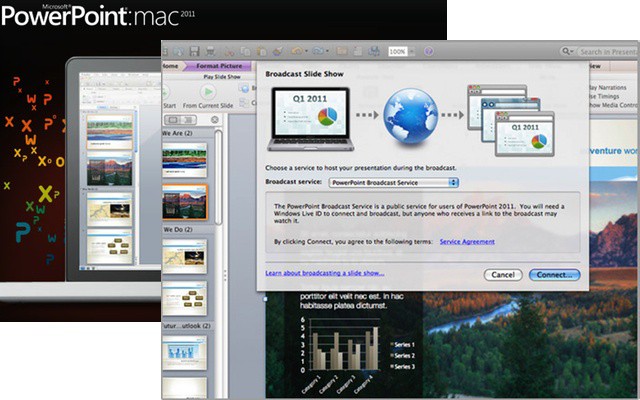640x400 pixels.
Task: Select the map slide thumbnail under We Do
Action: pos(184,256)
